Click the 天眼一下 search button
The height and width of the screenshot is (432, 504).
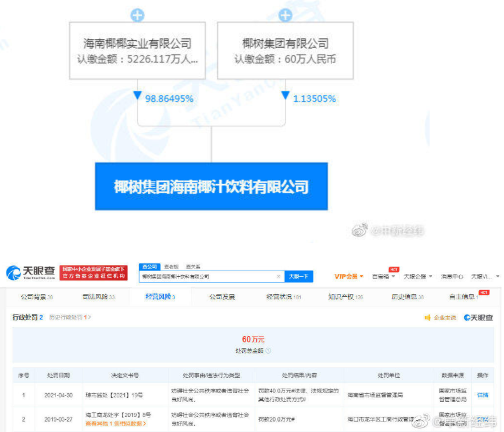299,277
